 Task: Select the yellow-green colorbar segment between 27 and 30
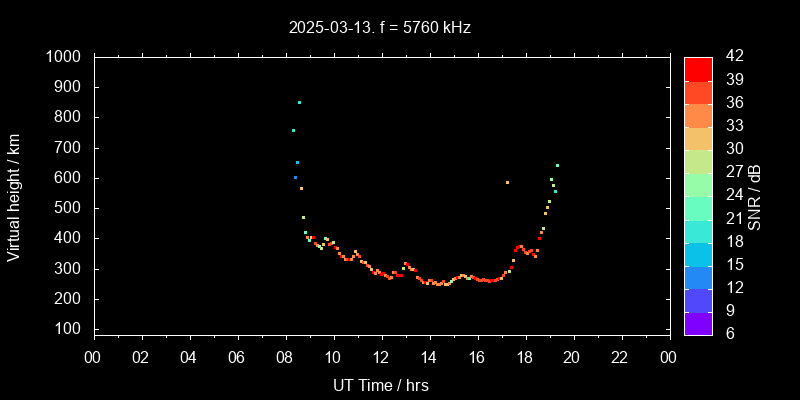tap(698, 160)
